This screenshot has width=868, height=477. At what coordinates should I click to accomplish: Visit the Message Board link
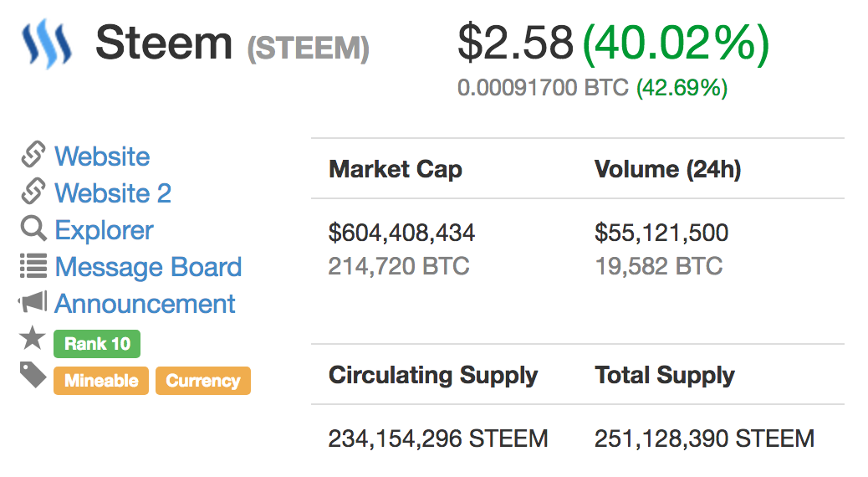[x=148, y=267]
